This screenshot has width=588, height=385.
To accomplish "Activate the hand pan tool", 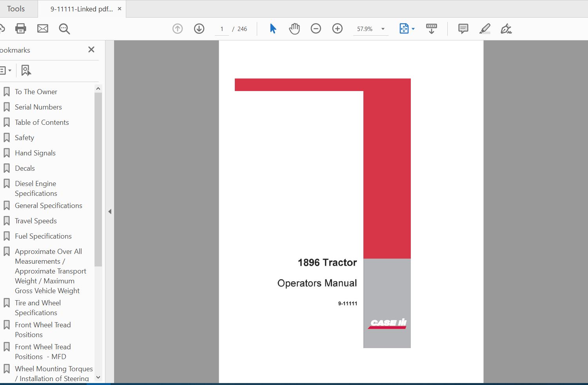I will pos(294,29).
